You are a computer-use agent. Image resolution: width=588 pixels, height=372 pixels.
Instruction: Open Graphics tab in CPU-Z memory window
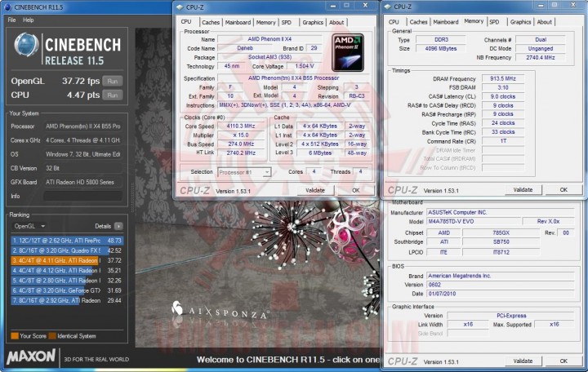click(520, 22)
